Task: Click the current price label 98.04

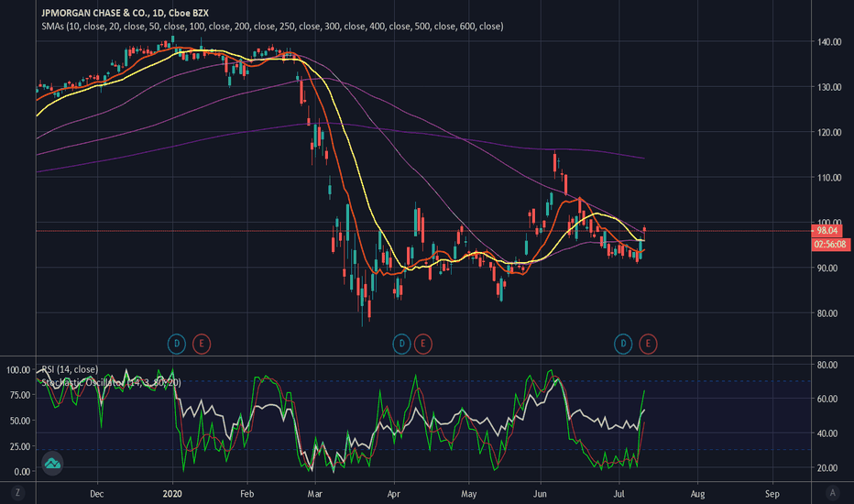Action: [x=827, y=231]
